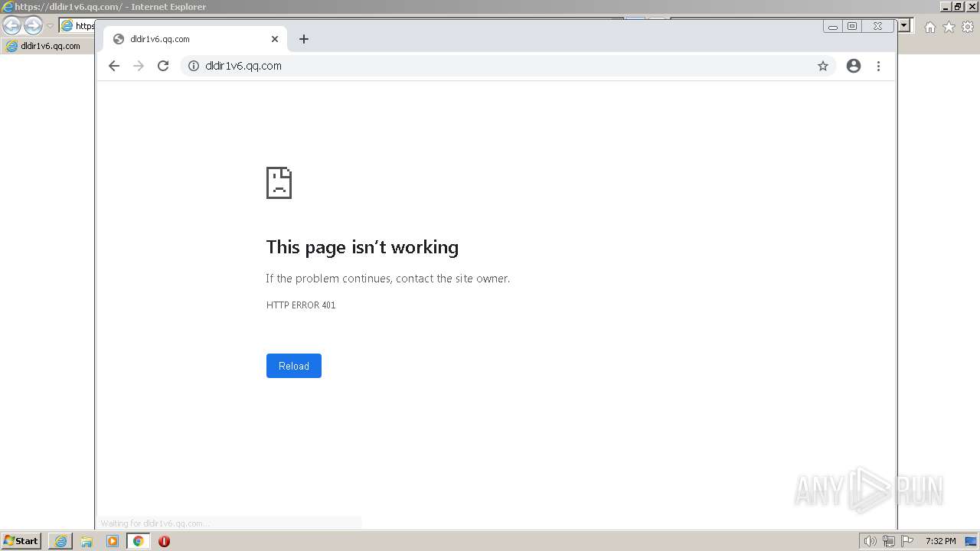Click Chrome's forward arrow button

(x=139, y=66)
